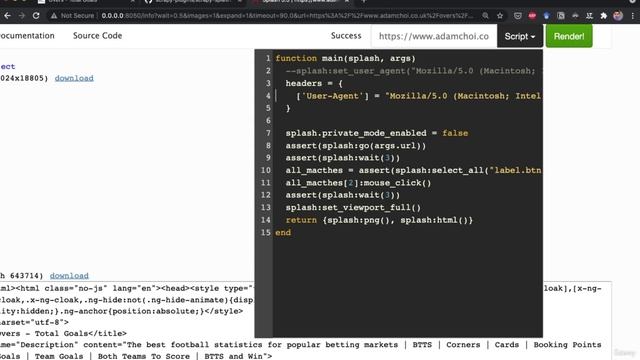Place cursor on line 1 function main

(x=345, y=58)
